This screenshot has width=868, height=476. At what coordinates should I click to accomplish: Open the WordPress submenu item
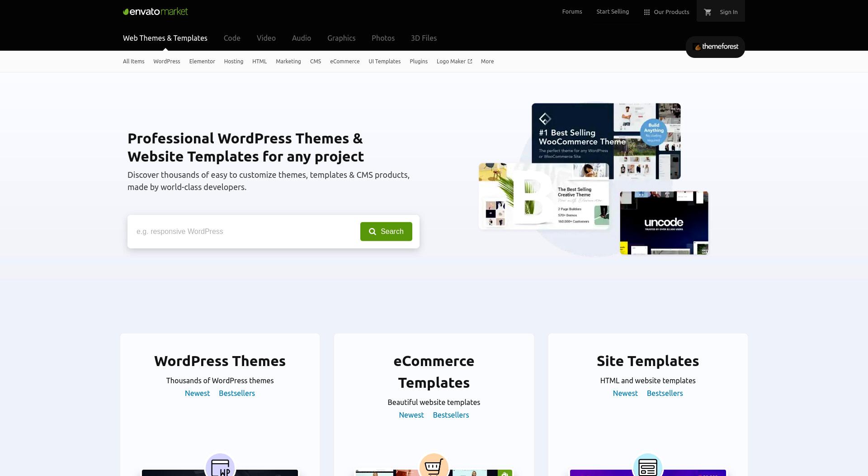[x=166, y=62]
